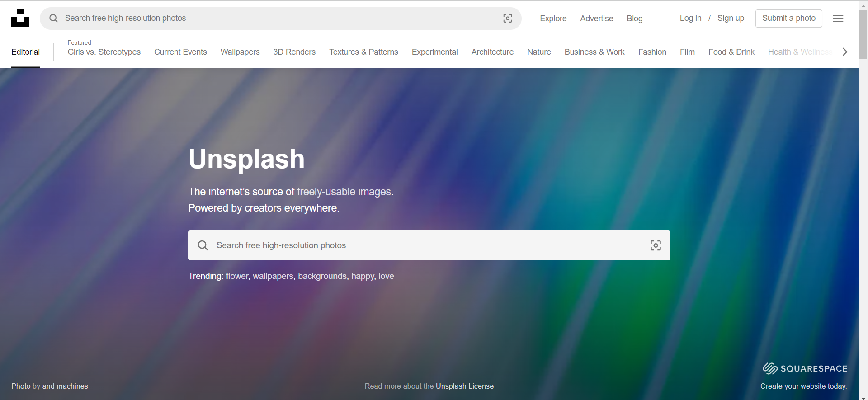868x400 pixels.
Task: Click trending term flower
Action: click(237, 276)
